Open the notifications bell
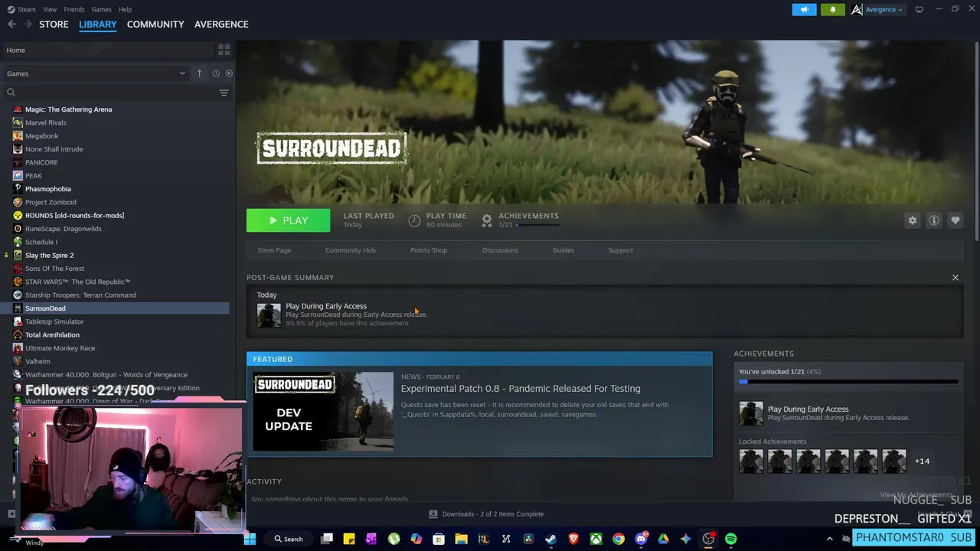The image size is (980, 551). (x=833, y=9)
